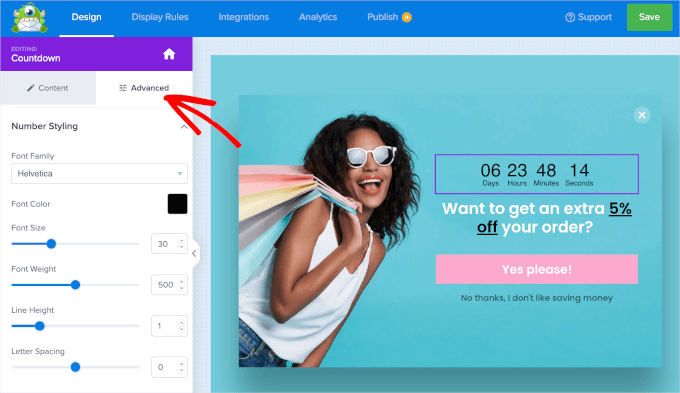Close the popup with X button

642,115
